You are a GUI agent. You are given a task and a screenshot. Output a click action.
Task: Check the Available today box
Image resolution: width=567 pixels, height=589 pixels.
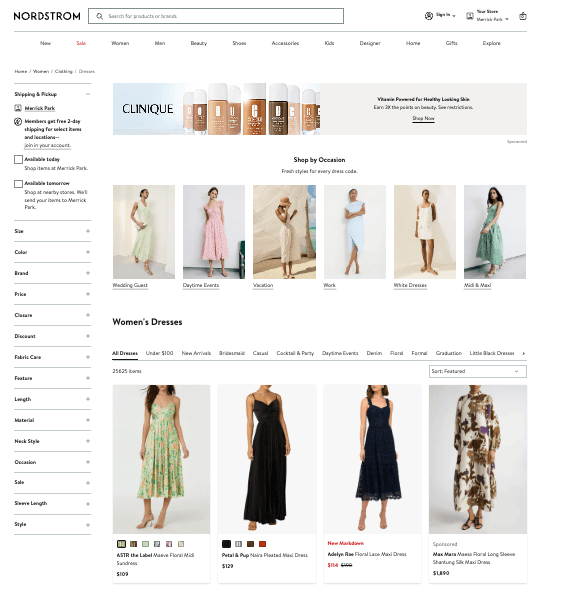tap(18, 159)
